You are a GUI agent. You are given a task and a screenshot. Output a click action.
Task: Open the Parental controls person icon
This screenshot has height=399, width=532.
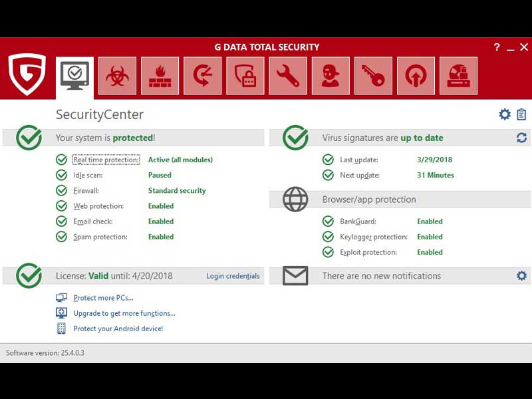[331, 76]
